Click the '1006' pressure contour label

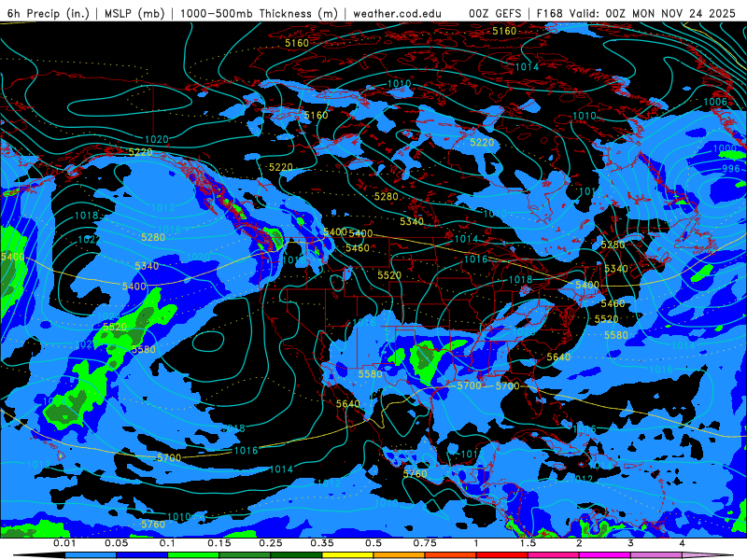[715, 102]
